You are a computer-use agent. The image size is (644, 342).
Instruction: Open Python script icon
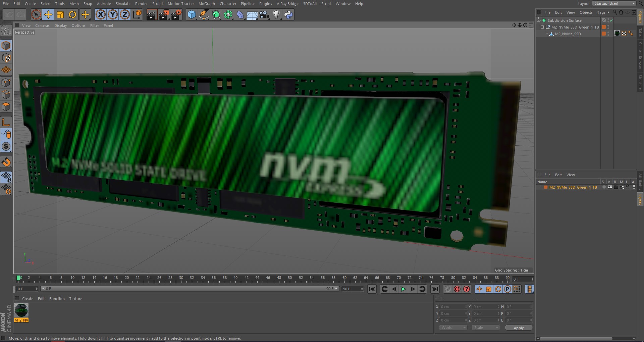pos(288,14)
